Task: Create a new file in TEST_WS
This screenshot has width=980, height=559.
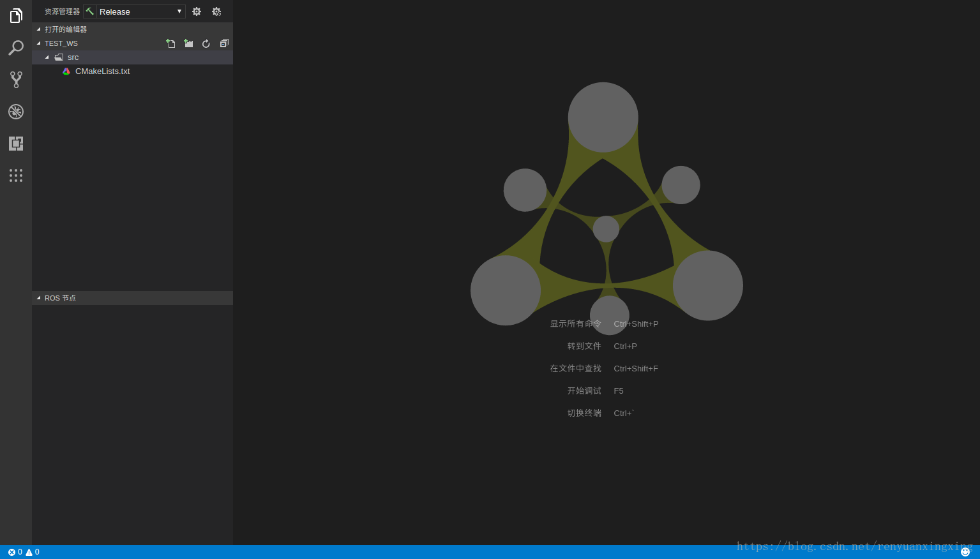Action: (x=170, y=43)
